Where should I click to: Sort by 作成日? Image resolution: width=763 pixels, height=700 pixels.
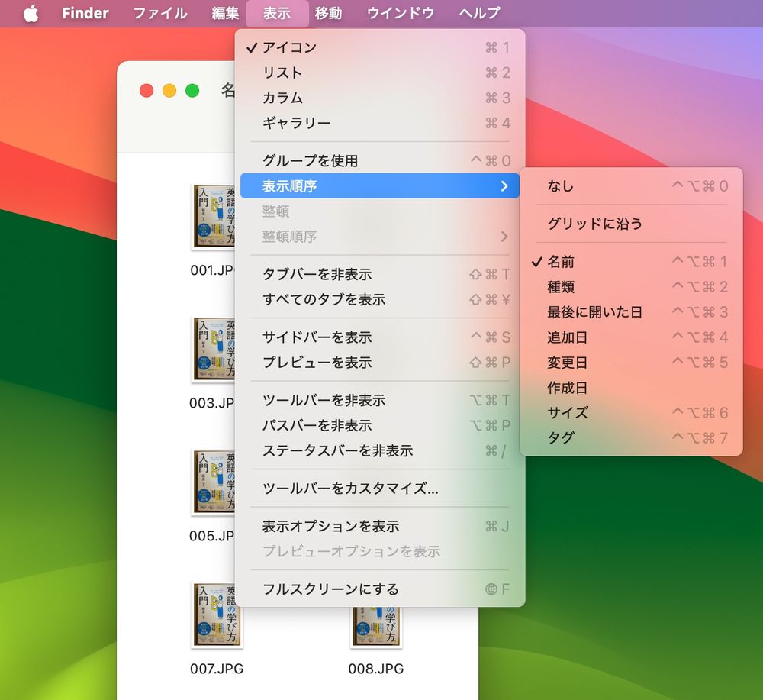click(x=631, y=388)
